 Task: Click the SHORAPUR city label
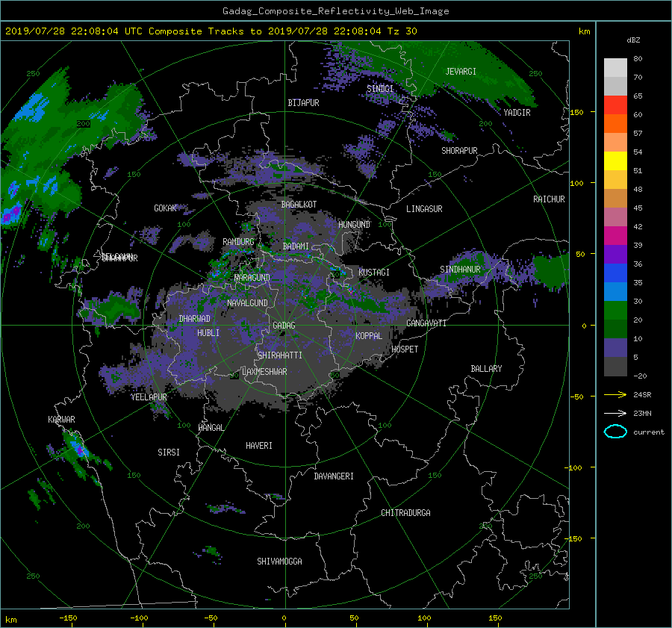click(x=459, y=151)
